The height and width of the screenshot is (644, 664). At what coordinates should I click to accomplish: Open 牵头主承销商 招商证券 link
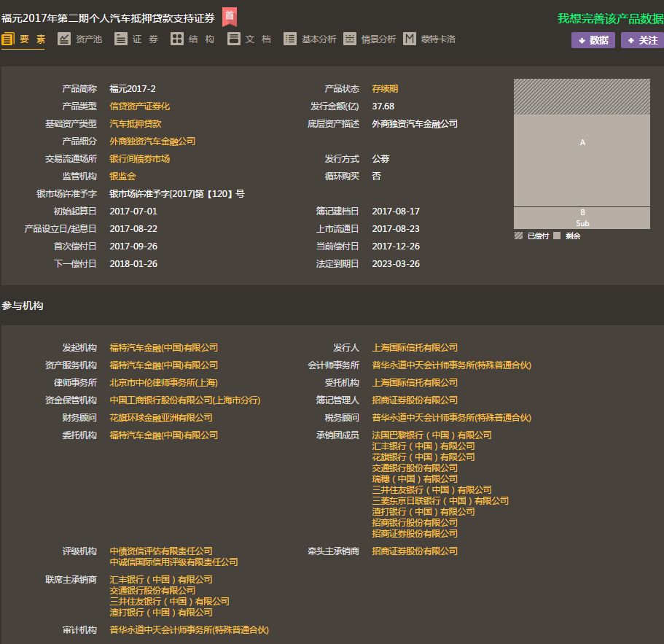tap(415, 551)
